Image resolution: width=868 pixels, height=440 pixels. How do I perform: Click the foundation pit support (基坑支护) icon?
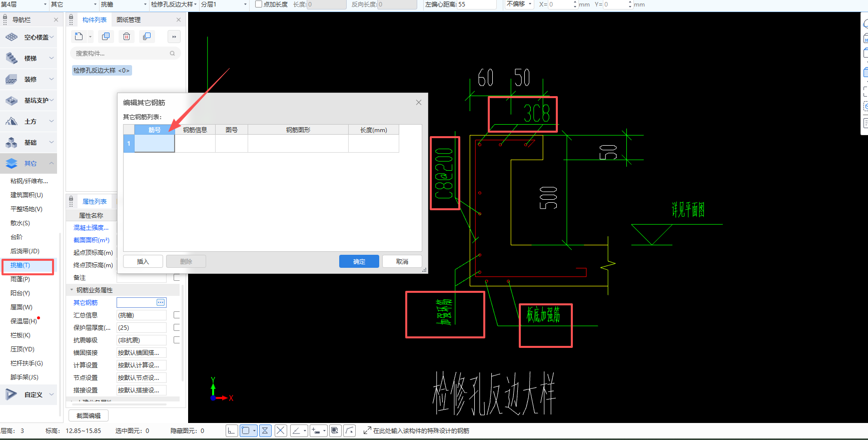coord(12,100)
